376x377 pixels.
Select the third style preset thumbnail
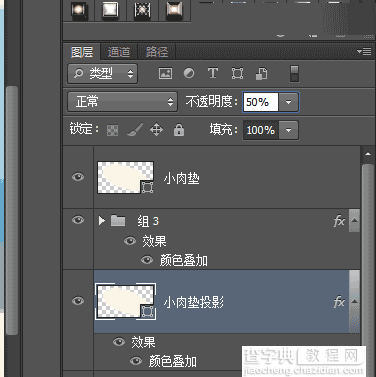pos(142,10)
